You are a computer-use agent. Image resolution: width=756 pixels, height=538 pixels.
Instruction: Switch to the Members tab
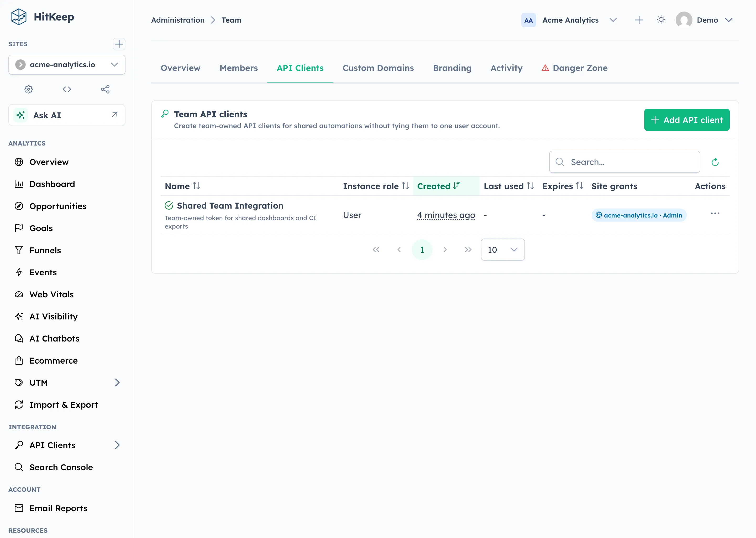click(239, 68)
